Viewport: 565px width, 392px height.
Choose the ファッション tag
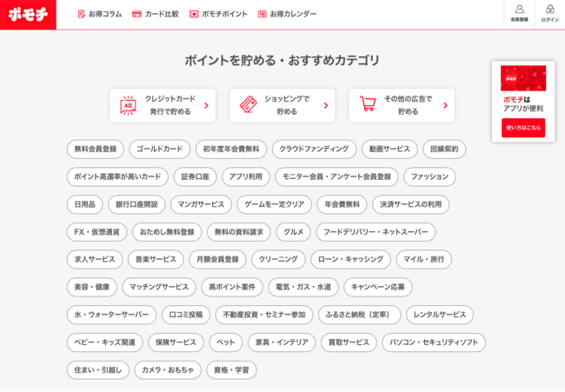429,176
